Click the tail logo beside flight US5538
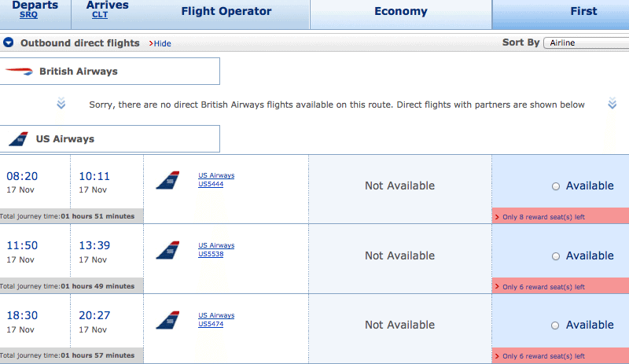Viewport: 629px width, 364px height. [167, 250]
